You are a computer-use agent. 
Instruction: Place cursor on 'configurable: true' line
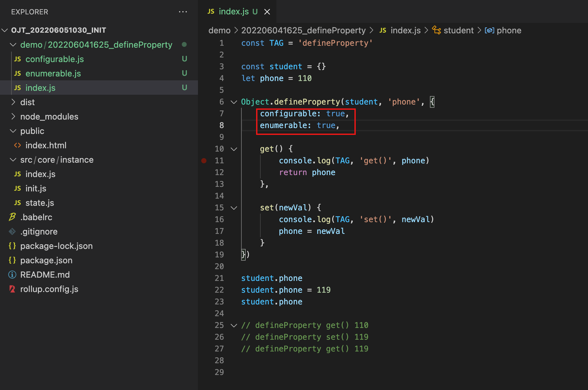[x=304, y=114]
